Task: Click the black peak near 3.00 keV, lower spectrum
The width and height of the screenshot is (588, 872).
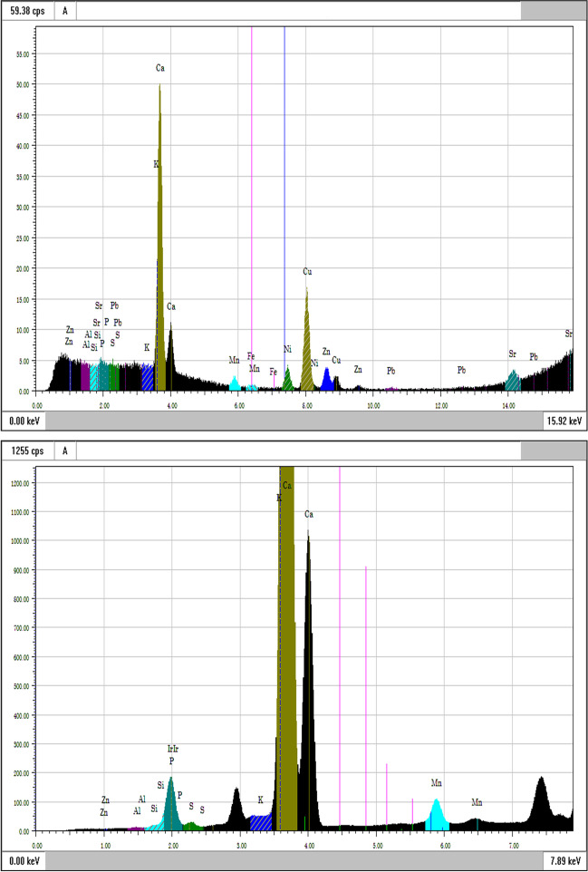Action: pos(236,811)
